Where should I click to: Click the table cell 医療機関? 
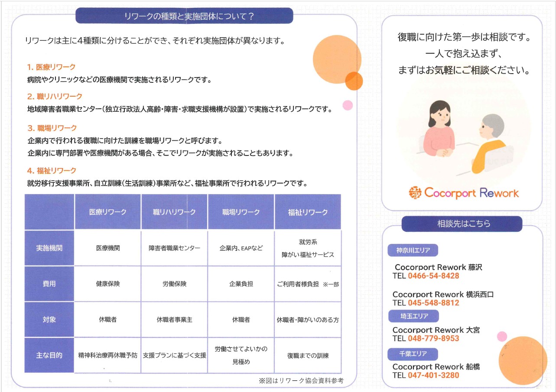[x=108, y=248]
